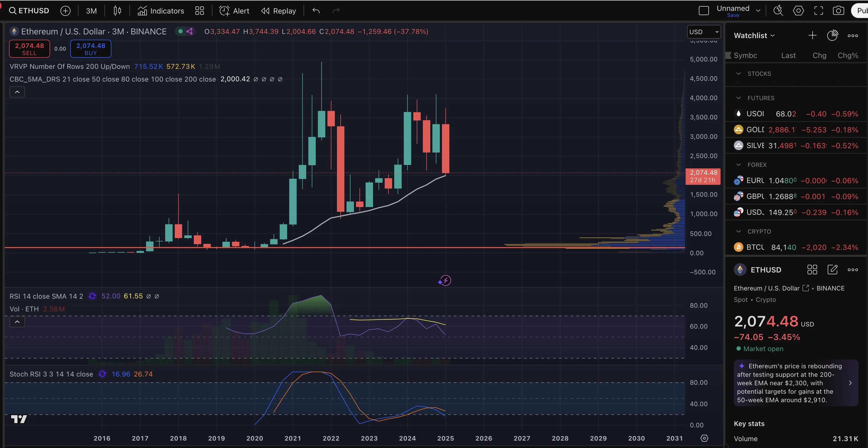Open the candle chart style selector
Image resolution: width=868 pixels, height=448 pixels.
pos(117,10)
